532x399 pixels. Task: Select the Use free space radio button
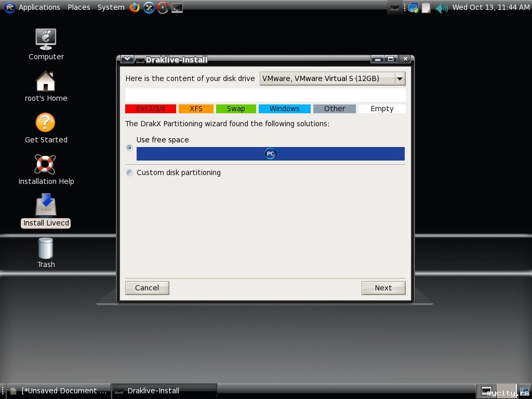click(x=129, y=148)
